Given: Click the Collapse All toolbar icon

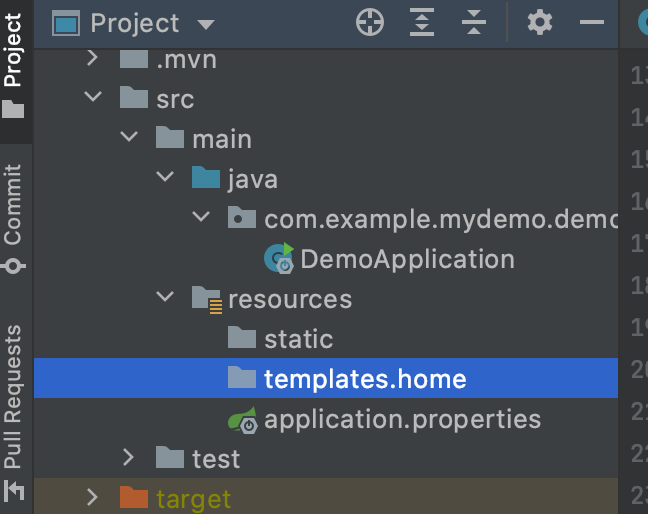Looking at the screenshot, I should point(474,22).
